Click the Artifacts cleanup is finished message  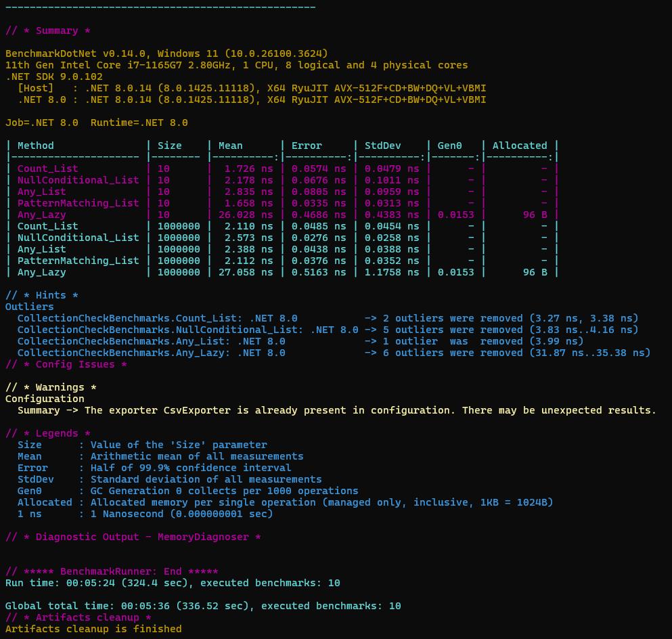point(93,629)
